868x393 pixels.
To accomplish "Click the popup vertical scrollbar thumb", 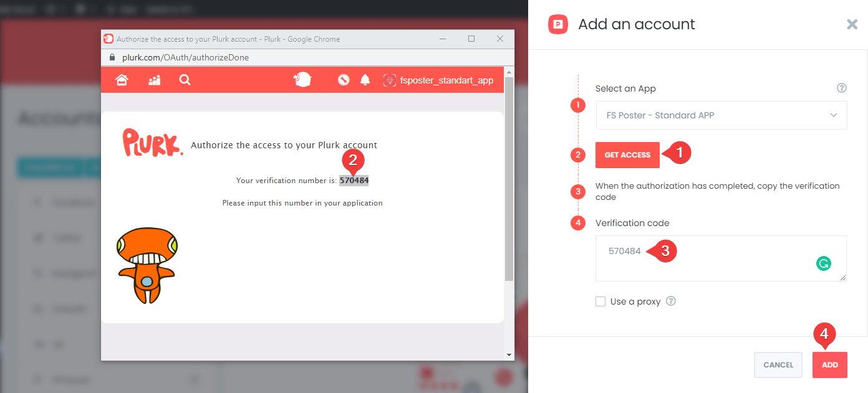I will tap(509, 179).
